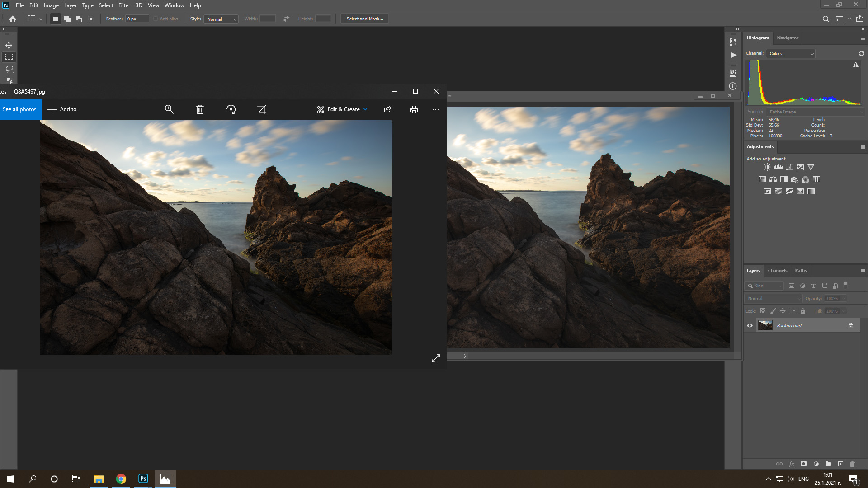Select the Lasso tool
This screenshot has width=868, height=488.
pos(9,69)
